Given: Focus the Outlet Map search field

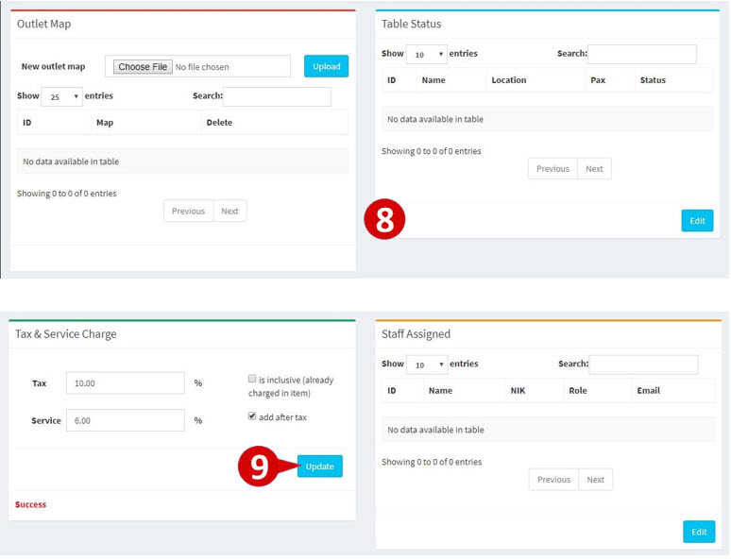Looking at the screenshot, I should pos(277,96).
